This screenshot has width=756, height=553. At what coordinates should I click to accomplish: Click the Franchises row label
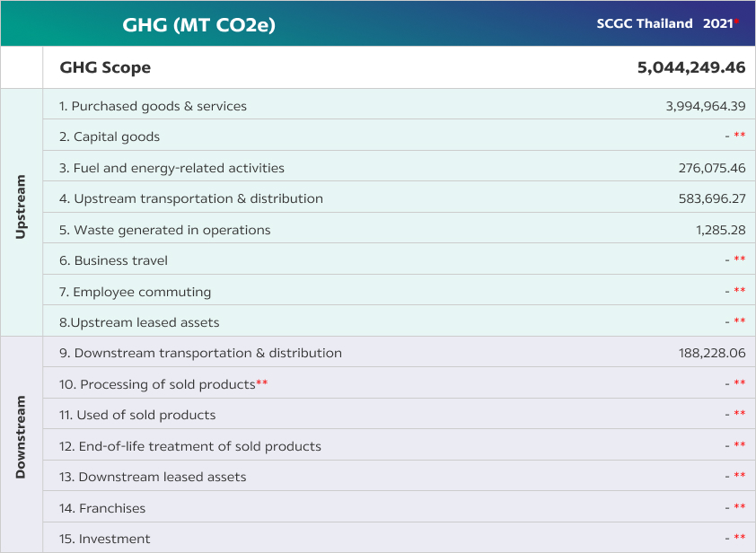[102, 508]
